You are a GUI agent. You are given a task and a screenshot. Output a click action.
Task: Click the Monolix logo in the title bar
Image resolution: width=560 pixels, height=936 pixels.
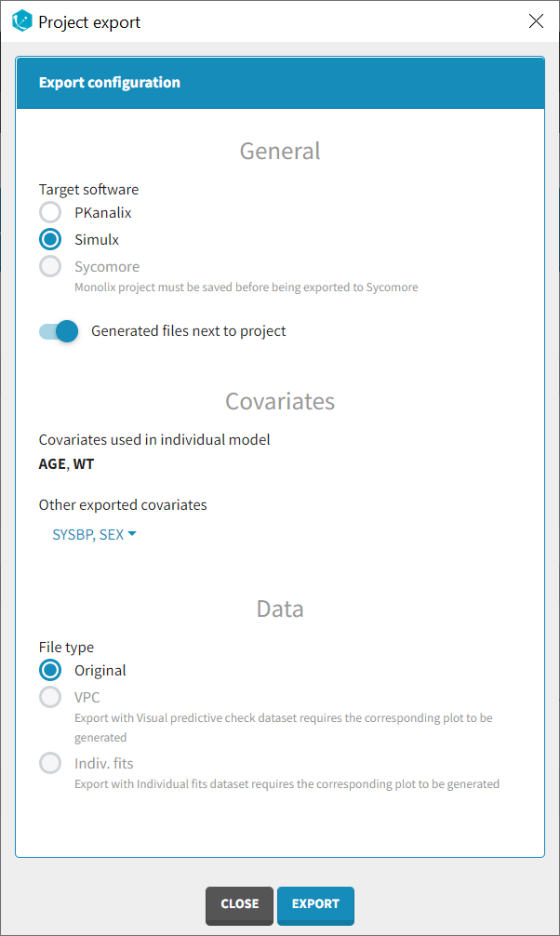pyautogui.click(x=22, y=21)
